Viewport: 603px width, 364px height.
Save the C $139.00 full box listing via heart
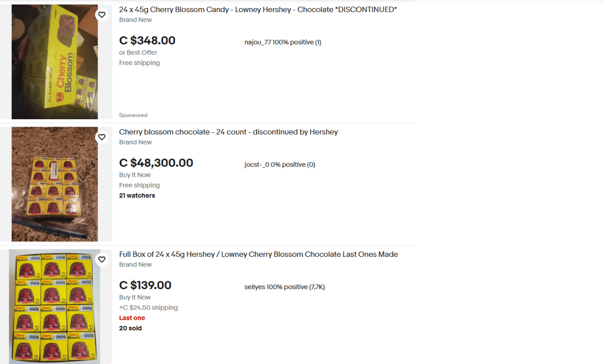(x=102, y=259)
